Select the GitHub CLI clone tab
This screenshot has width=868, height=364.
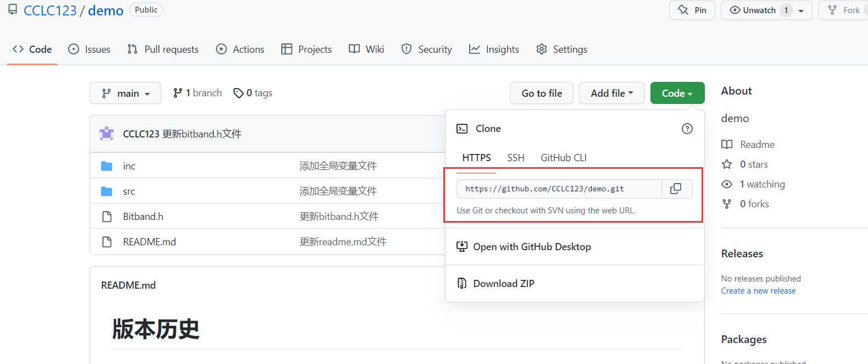(x=564, y=158)
